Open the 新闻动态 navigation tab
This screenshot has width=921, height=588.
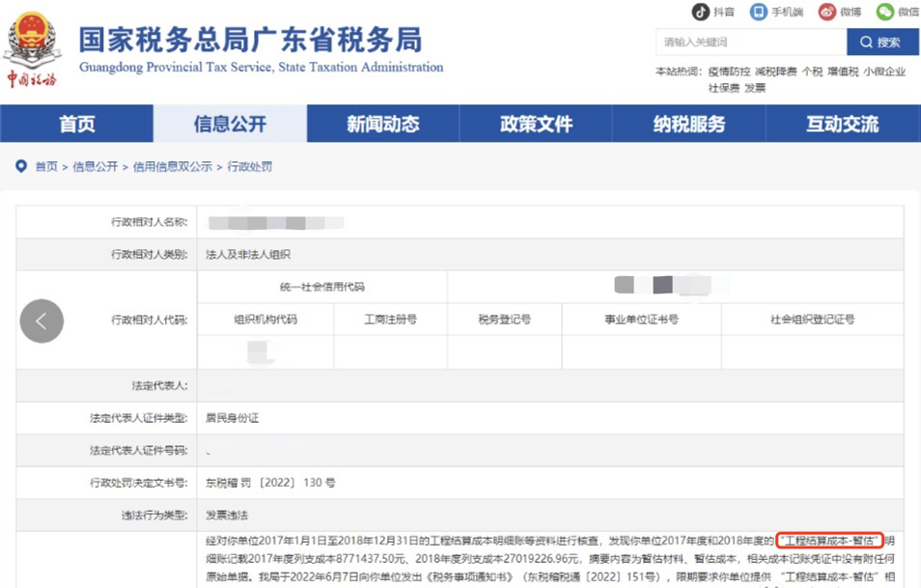point(383,125)
